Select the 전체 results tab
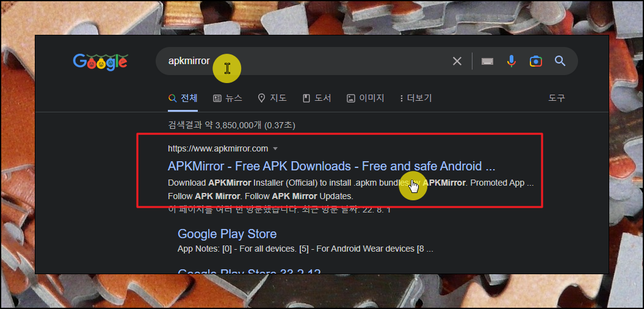Viewport: 644px width, 309px height. (183, 98)
